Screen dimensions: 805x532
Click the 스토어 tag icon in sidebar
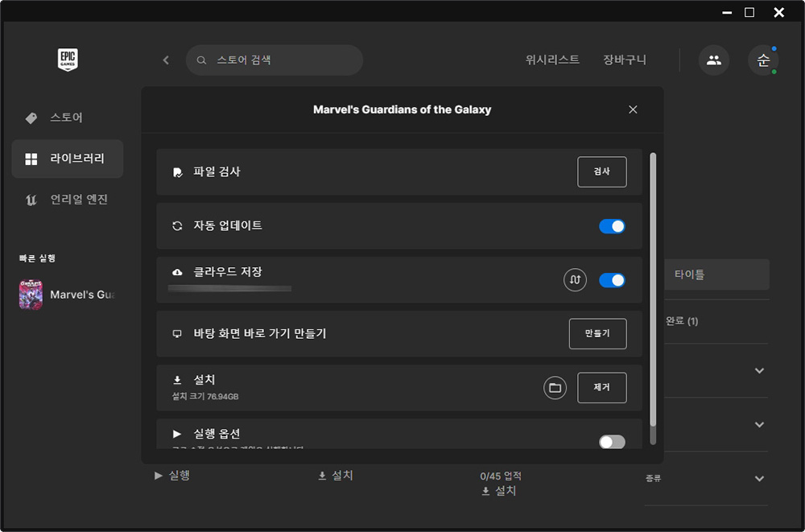pyautogui.click(x=31, y=118)
